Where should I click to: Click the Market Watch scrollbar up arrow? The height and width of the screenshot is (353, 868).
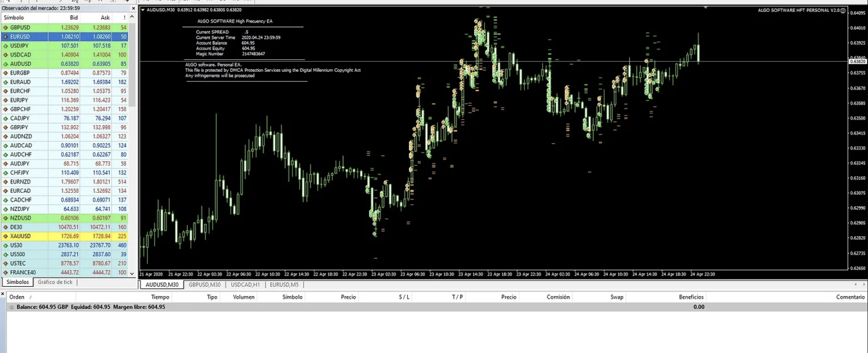132,16
